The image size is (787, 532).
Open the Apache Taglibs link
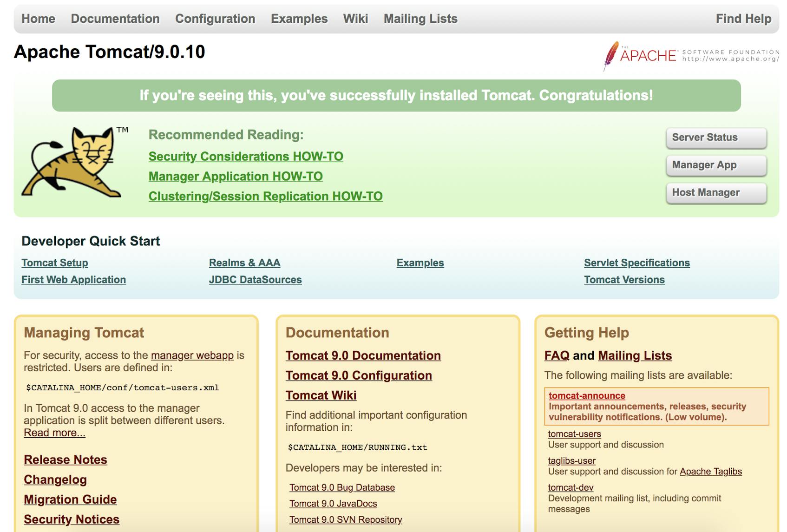pos(710,472)
